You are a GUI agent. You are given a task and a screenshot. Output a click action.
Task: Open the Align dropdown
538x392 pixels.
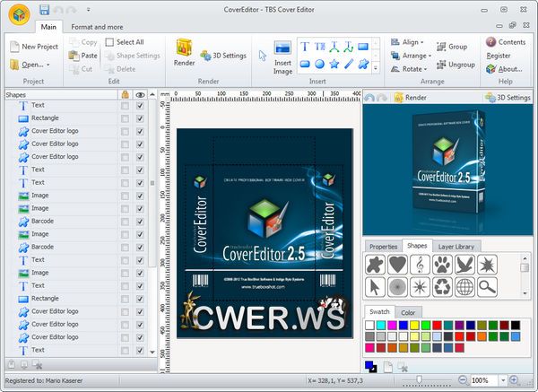point(408,42)
